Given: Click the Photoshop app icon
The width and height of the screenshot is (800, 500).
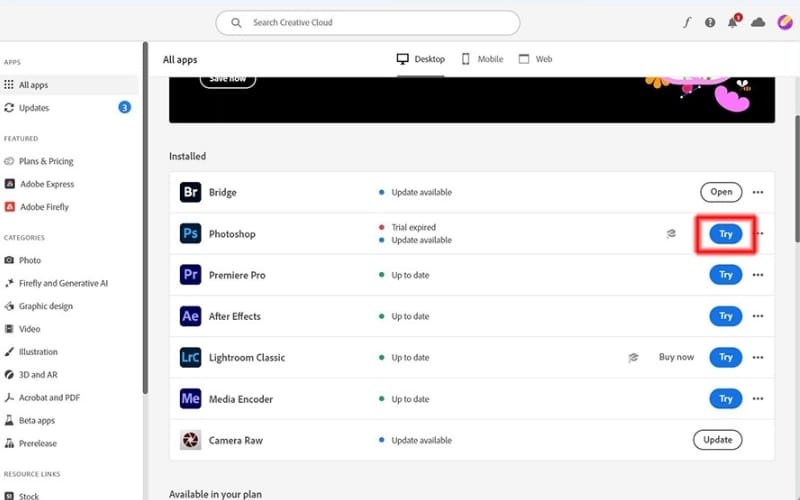Looking at the screenshot, I should pyautogui.click(x=191, y=234).
